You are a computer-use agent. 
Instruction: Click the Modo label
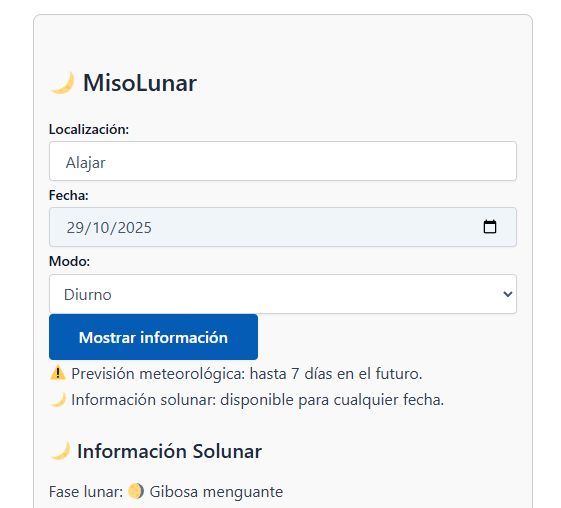click(x=69, y=261)
